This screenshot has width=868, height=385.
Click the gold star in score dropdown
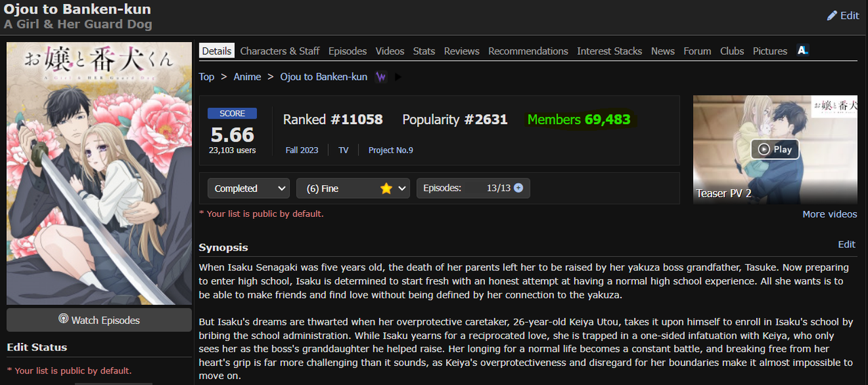pyautogui.click(x=386, y=188)
